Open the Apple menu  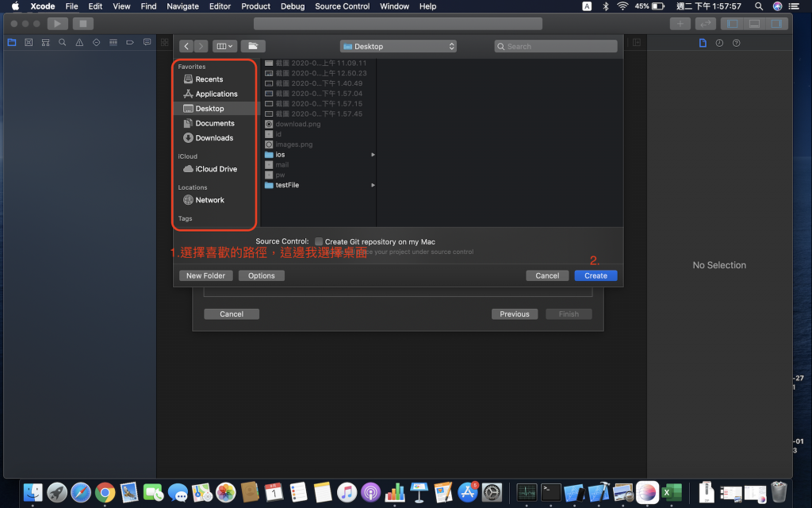click(16, 6)
